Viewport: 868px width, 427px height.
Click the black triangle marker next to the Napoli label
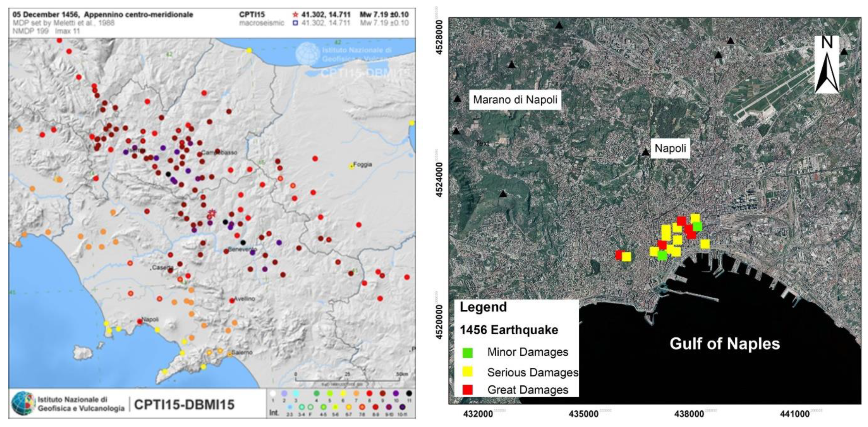[x=645, y=152]
